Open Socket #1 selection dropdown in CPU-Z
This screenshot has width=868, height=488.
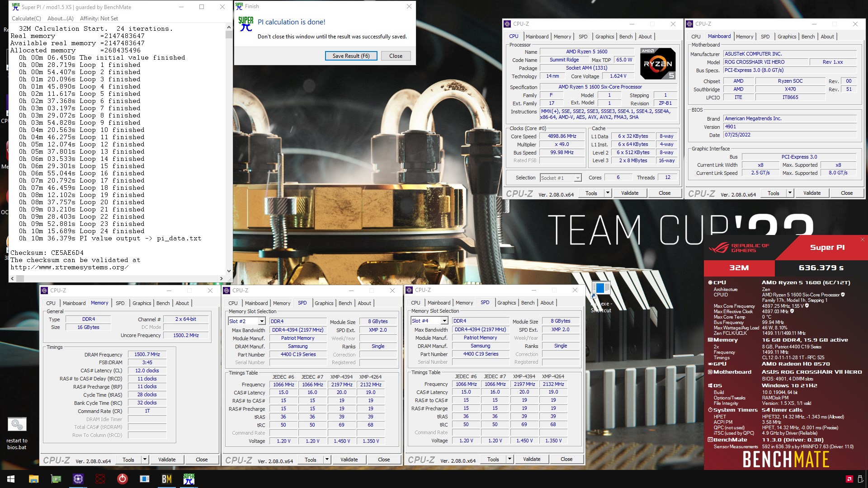[577, 178]
